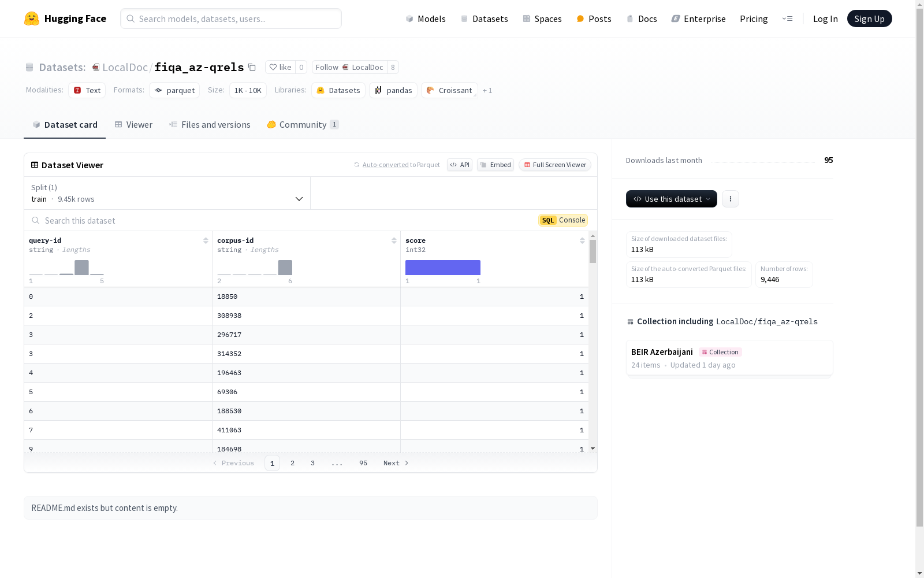This screenshot has width=924, height=578.
Task: Click the Datasets breadcrumb icon
Action: [29, 67]
